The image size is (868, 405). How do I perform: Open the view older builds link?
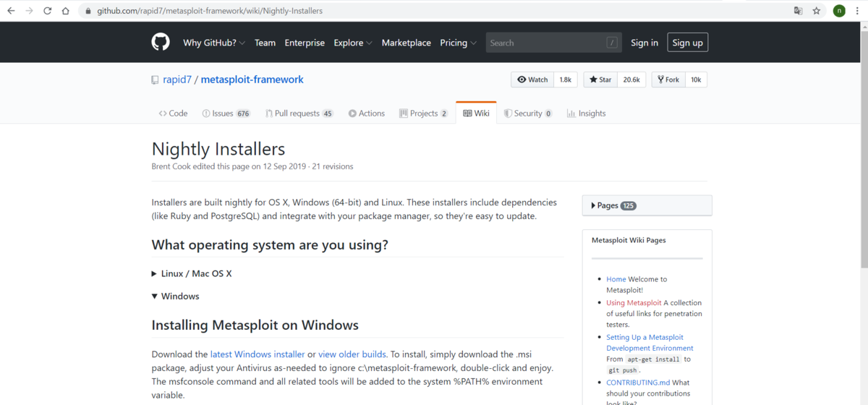tap(352, 354)
